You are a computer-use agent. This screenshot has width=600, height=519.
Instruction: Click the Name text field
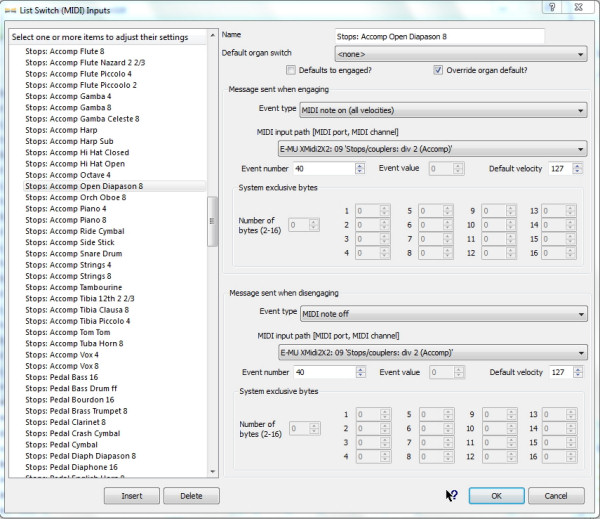click(439, 36)
